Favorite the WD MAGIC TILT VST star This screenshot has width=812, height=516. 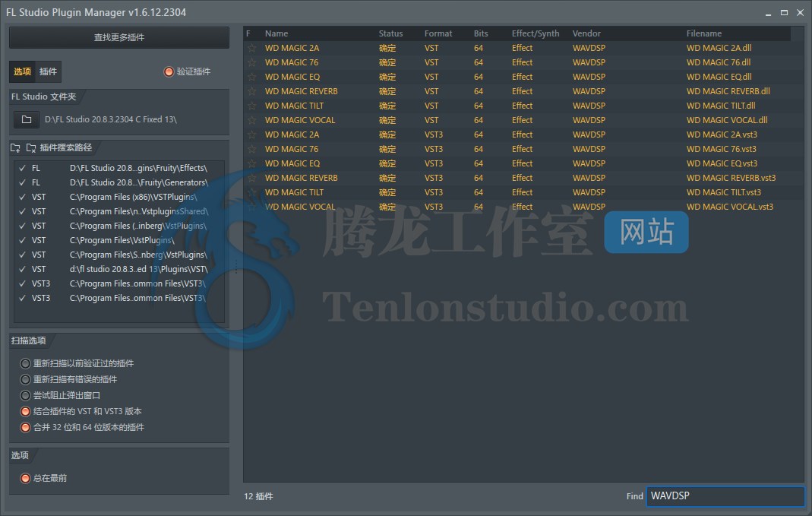[x=252, y=106]
